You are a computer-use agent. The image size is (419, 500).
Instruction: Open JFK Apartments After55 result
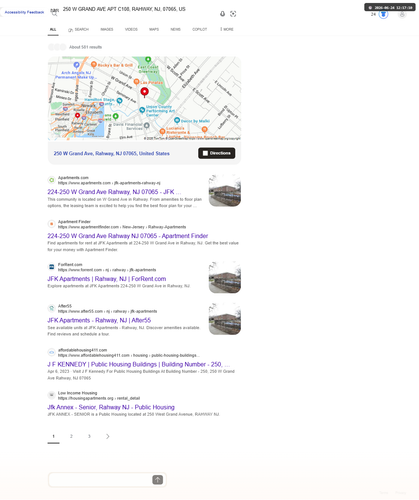pyautogui.click(x=99, y=320)
